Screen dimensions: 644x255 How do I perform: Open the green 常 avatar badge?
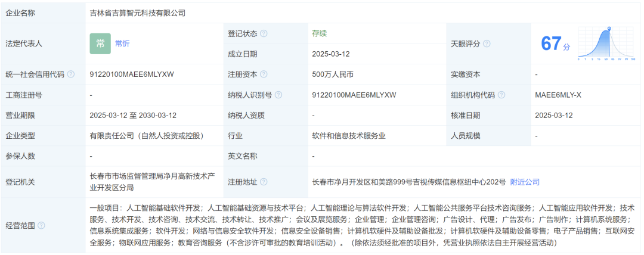point(100,43)
